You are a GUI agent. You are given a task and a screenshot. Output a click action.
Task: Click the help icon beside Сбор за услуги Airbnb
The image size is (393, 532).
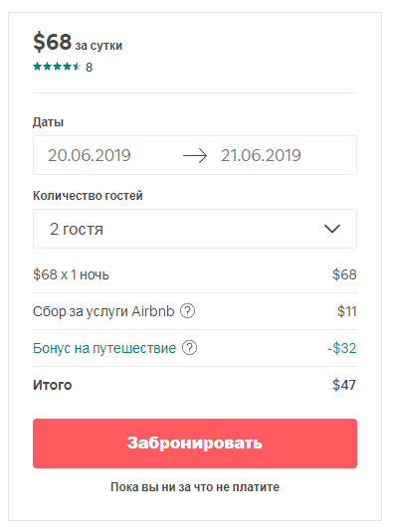click(187, 311)
